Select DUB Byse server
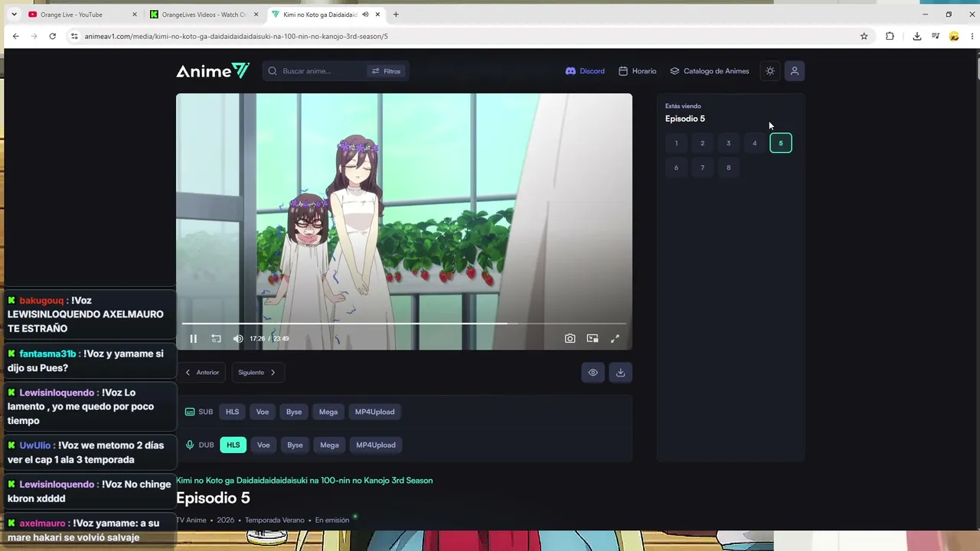This screenshot has width=980, height=551. 295,445
